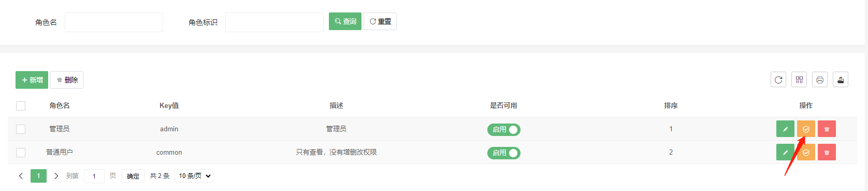This screenshot has width=868, height=191.
Task: Open permissions shield for 管理员 row
Action: pyautogui.click(x=806, y=129)
